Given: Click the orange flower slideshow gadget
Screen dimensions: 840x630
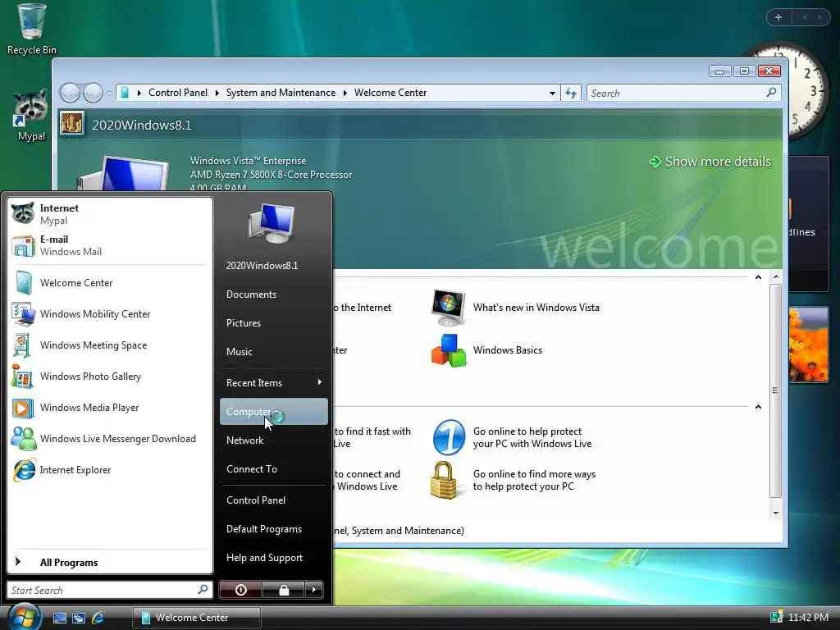Looking at the screenshot, I should (808, 345).
